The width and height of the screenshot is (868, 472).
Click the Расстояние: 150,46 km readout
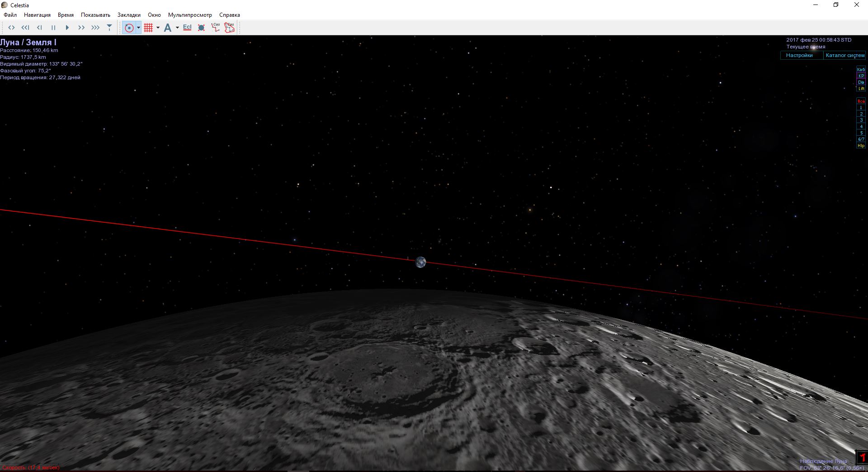(29, 50)
